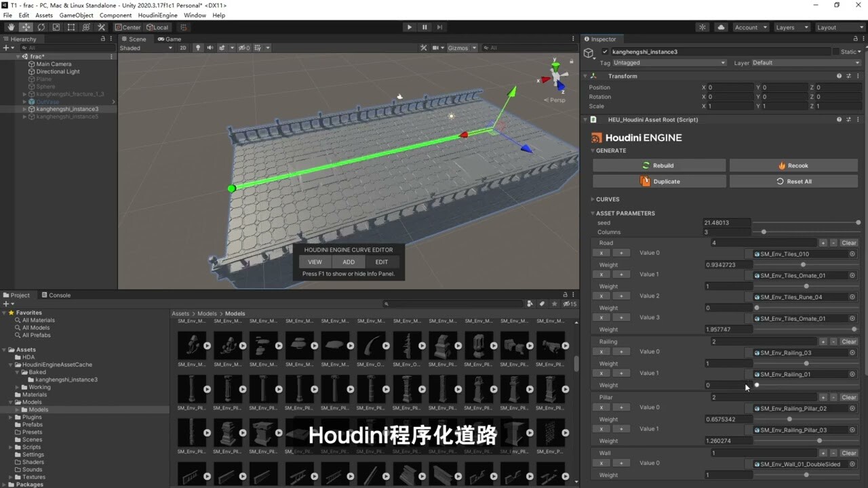This screenshot has height=488, width=868.
Task: Switch to the Game tab
Action: (x=168, y=39)
